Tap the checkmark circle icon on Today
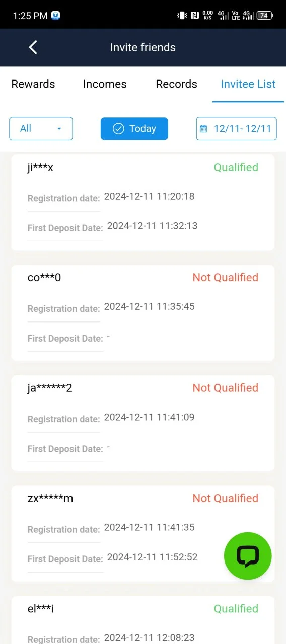The width and height of the screenshot is (286, 644). [118, 129]
